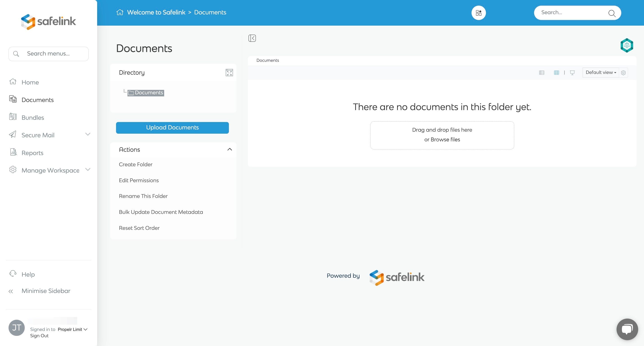Viewport: 644px width, 346px height.
Task: Click the Search menus input field
Action: pyautogui.click(x=49, y=54)
